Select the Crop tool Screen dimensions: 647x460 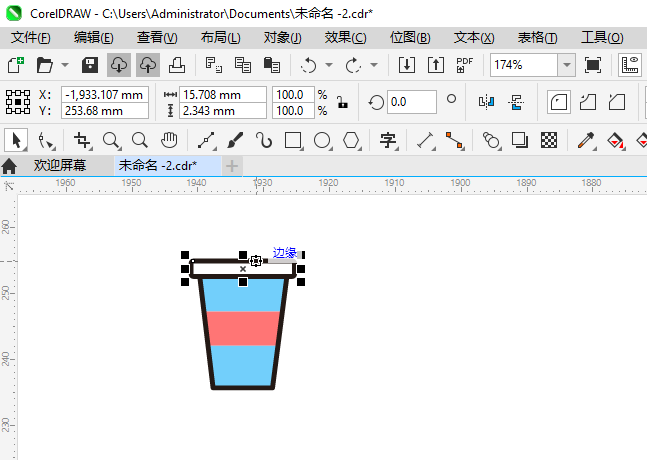83,140
